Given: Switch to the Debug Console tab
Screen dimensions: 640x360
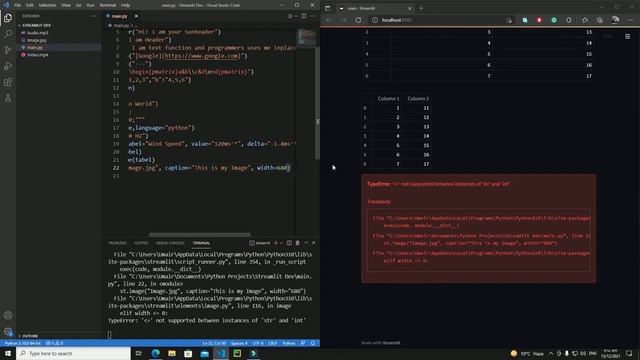Looking at the screenshot, I should (x=170, y=243).
